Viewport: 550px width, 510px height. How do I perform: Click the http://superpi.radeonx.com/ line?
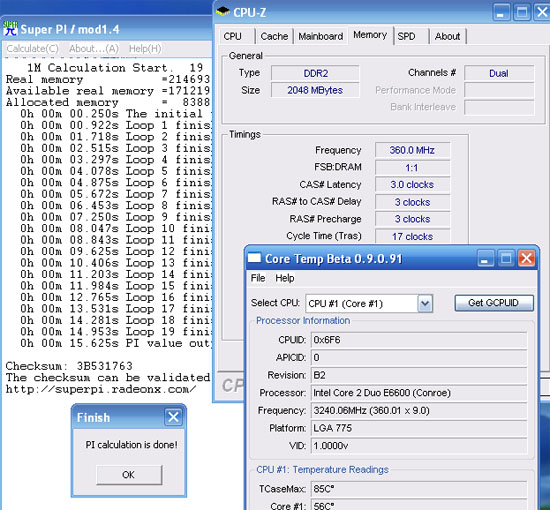coord(101,389)
